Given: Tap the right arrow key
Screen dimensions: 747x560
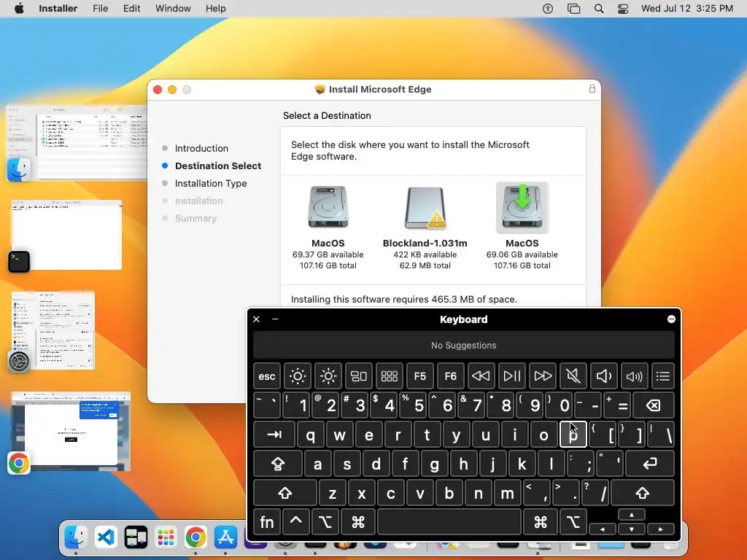Looking at the screenshot, I should tap(661, 529).
